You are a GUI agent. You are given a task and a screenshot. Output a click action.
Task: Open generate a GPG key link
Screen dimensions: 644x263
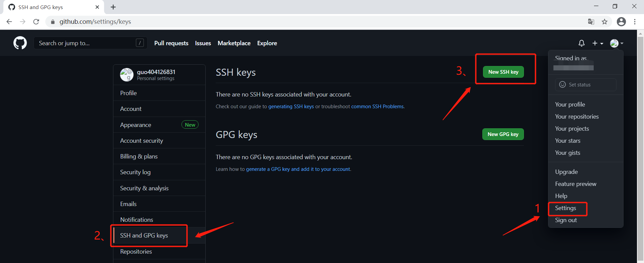(298, 169)
